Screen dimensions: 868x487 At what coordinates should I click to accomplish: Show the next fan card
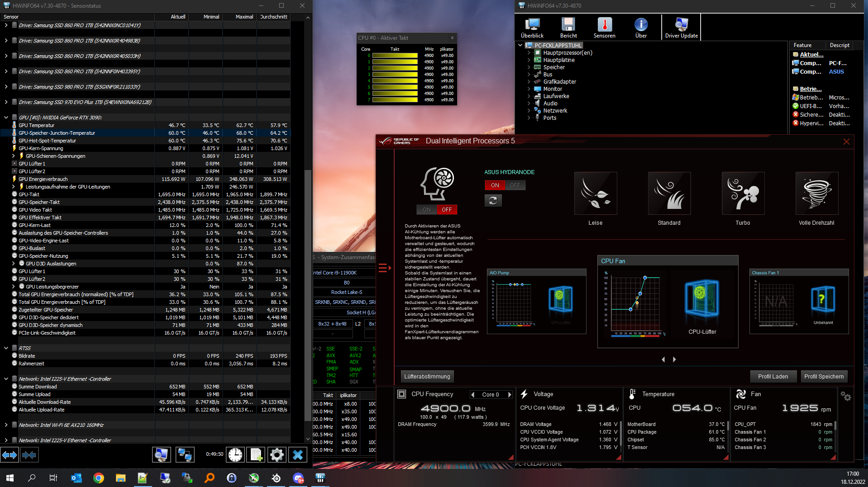tap(674, 359)
